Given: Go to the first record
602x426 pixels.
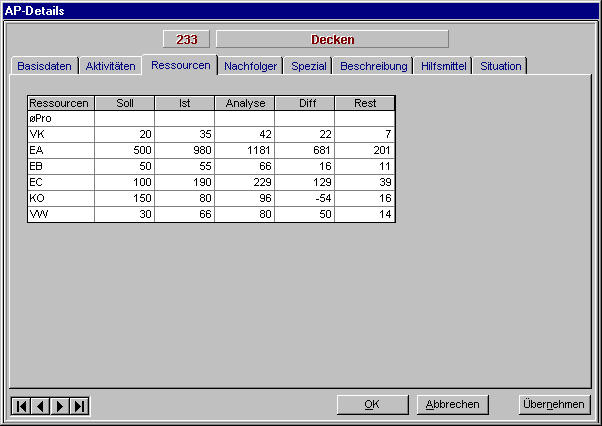Looking at the screenshot, I should 20,405.
